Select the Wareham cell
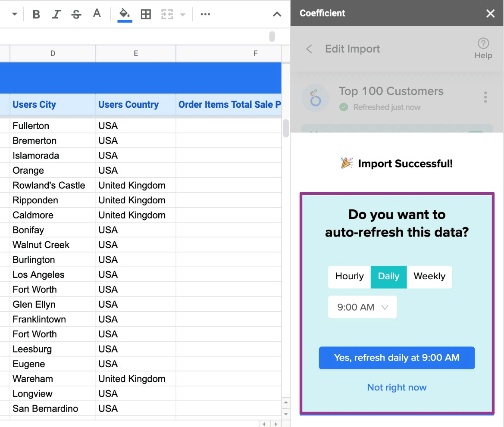 tap(53, 379)
